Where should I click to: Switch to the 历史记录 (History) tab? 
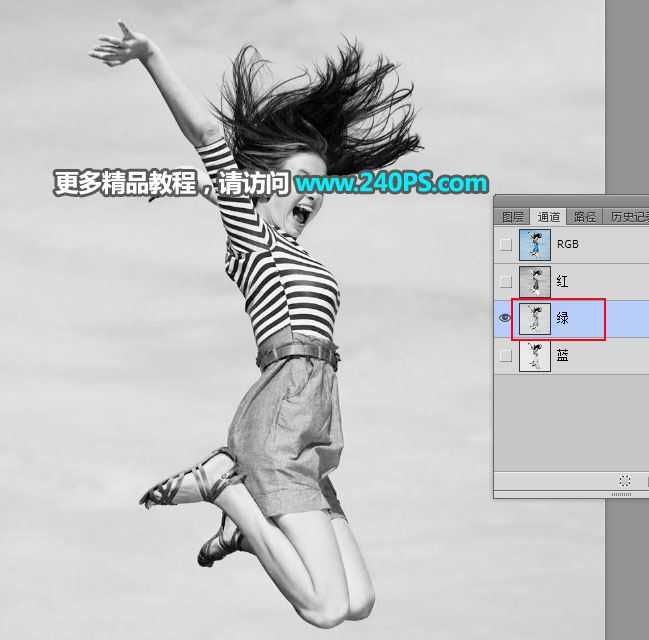[x=628, y=216]
